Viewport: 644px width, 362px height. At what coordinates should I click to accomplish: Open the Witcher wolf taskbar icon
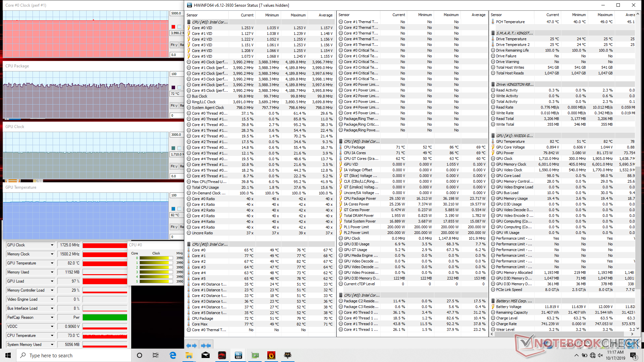click(287, 355)
